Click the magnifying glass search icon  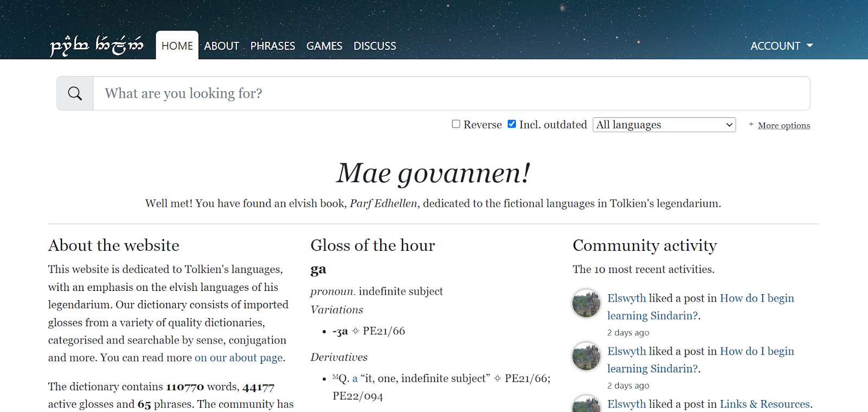[75, 93]
